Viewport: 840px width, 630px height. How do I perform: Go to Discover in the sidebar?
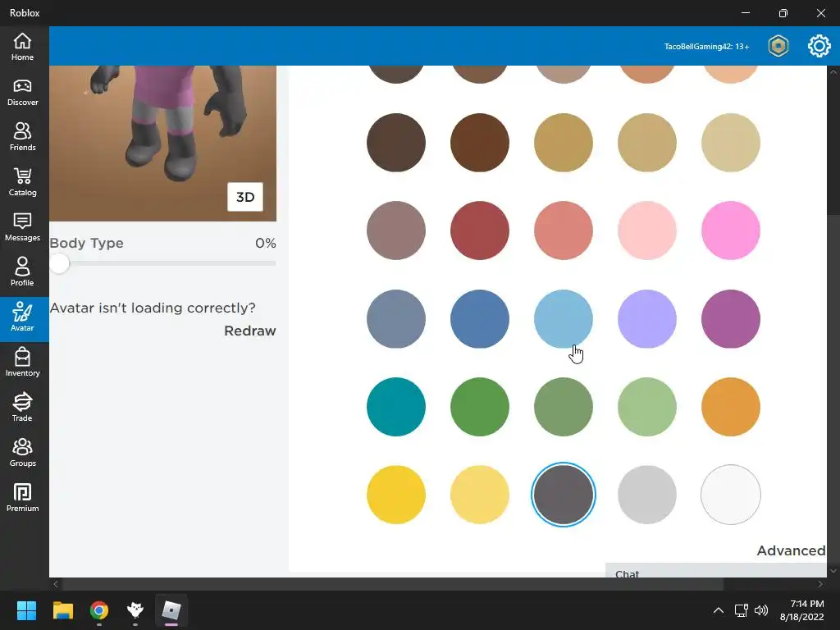tap(22, 92)
